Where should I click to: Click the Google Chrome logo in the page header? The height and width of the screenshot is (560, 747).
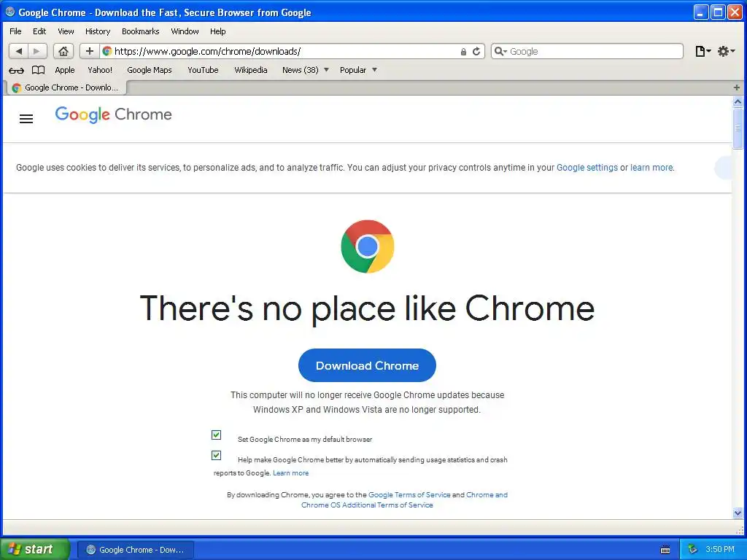point(113,114)
